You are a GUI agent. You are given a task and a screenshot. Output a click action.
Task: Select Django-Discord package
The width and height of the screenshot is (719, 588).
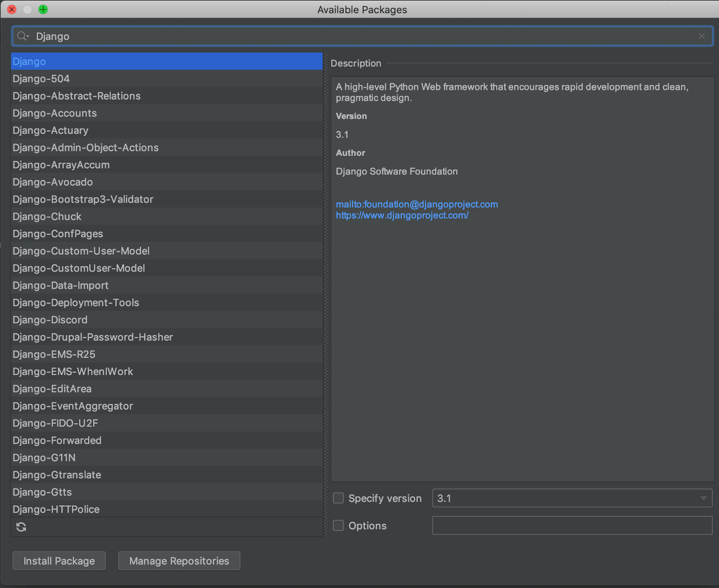pyautogui.click(x=167, y=320)
